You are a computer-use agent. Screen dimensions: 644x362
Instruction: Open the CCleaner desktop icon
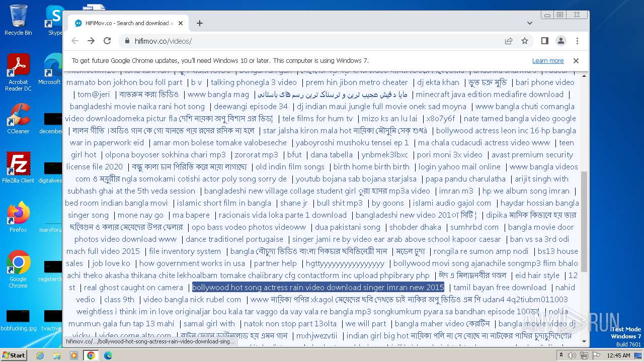[18, 119]
